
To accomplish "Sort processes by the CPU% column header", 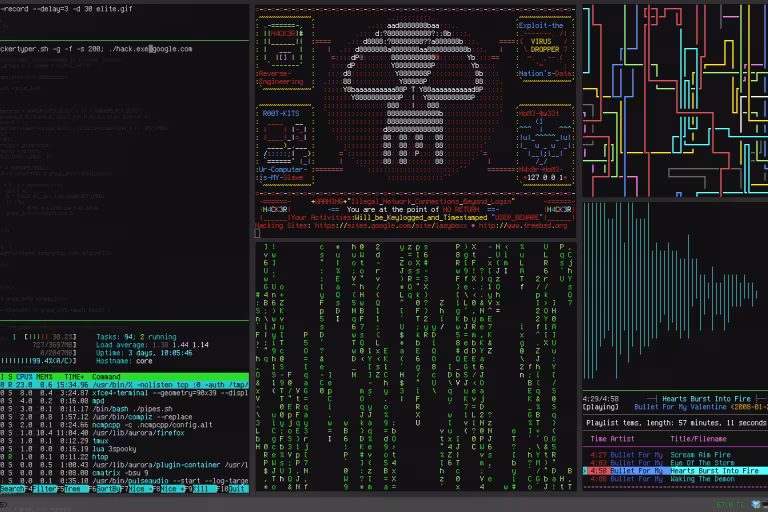I will pyautogui.click(x=26, y=376).
